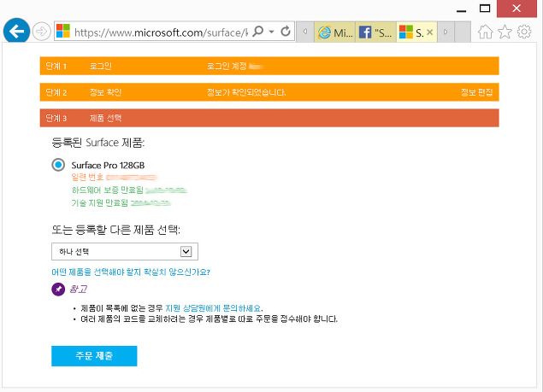Click the 단계 3 제품 선택 header

click(x=269, y=118)
